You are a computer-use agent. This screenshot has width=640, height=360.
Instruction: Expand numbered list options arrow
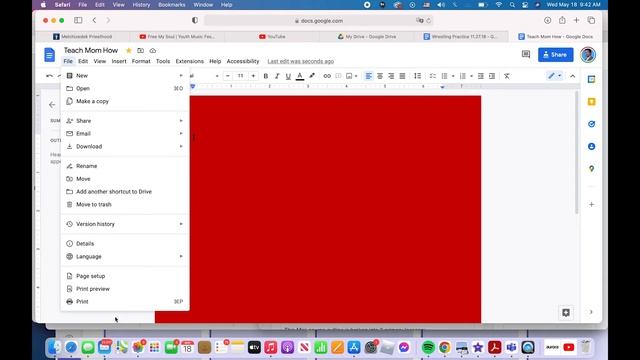click(x=471, y=76)
